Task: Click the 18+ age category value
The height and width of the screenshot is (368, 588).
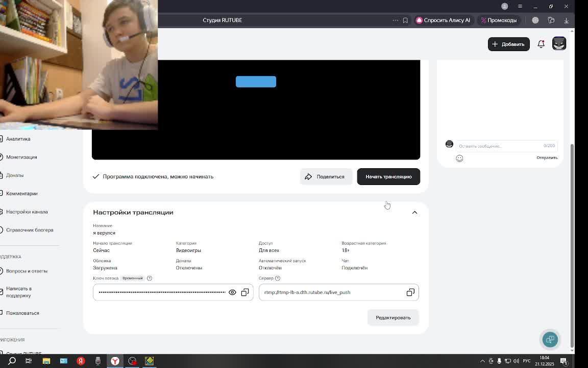Action: 346,250
